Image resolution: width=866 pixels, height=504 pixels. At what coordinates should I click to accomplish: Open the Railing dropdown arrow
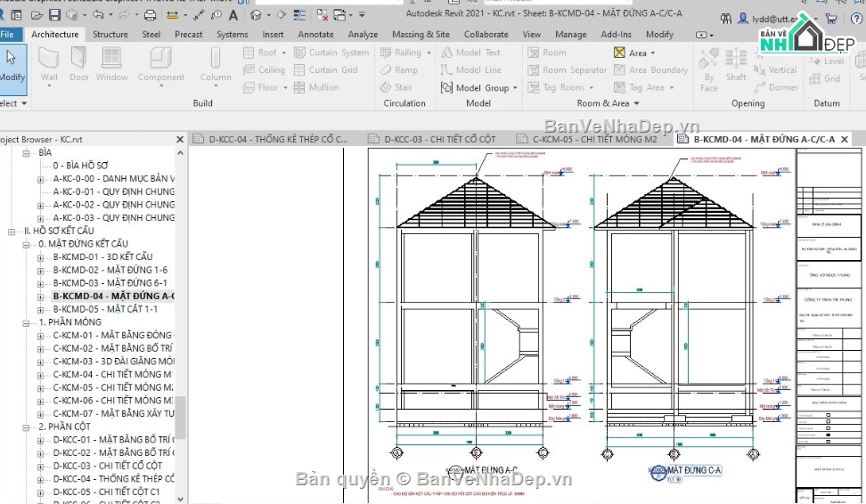[x=429, y=53]
